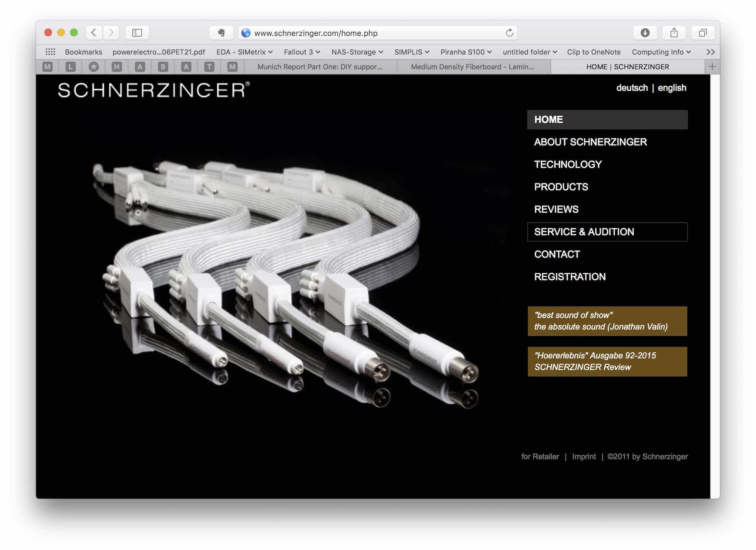Screen dimensions: 756x550
Task: Expand the Computing Info bookmarks folder
Action: 661,52
